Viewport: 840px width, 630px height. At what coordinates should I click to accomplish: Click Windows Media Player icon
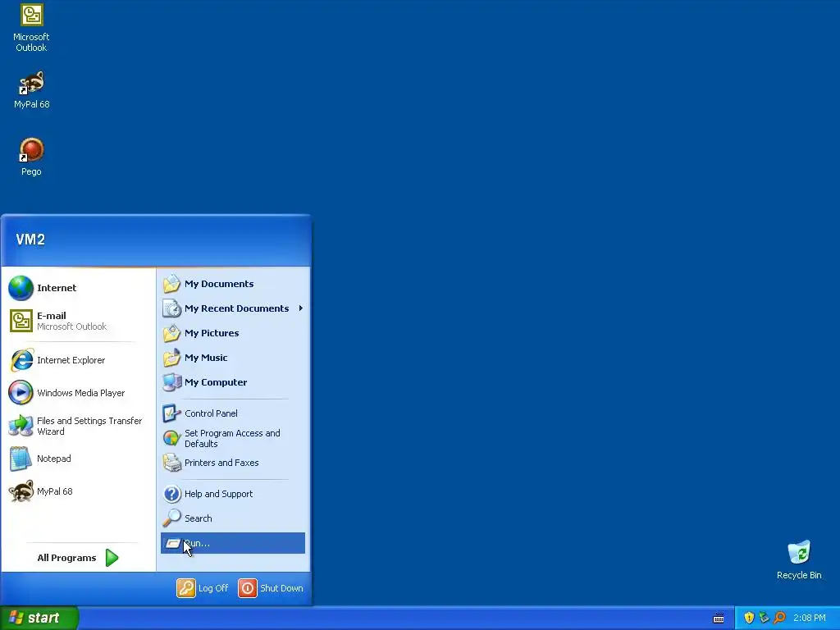tap(21, 393)
